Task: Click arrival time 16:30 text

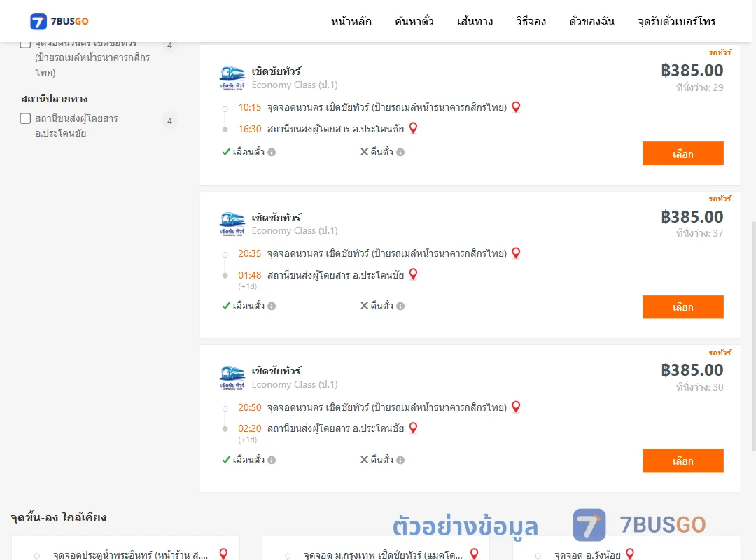Action: point(250,129)
